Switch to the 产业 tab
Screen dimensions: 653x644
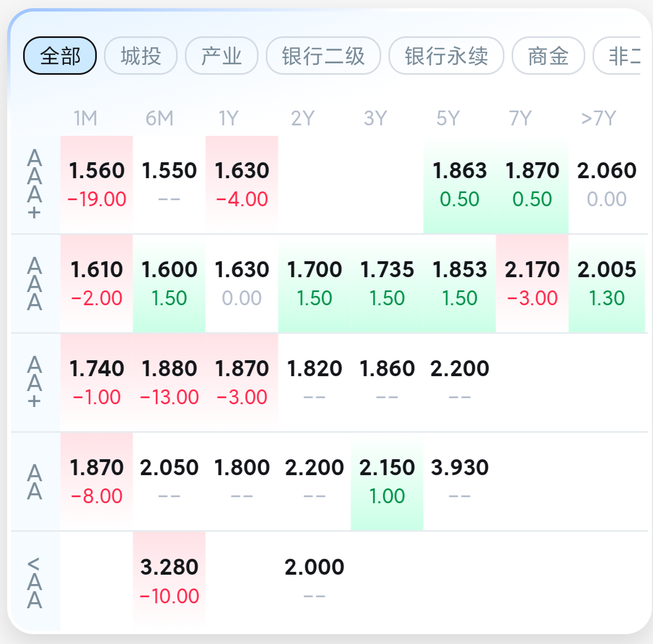point(221,56)
